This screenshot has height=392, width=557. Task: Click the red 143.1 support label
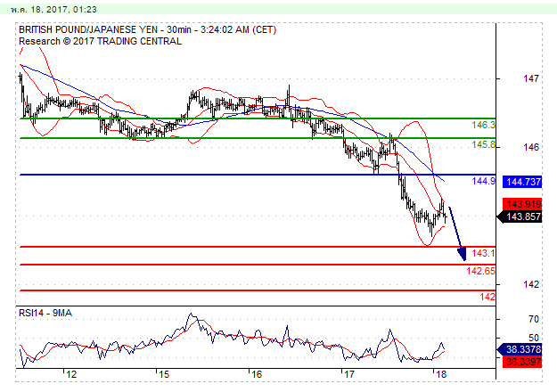pyautogui.click(x=483, y=253)
